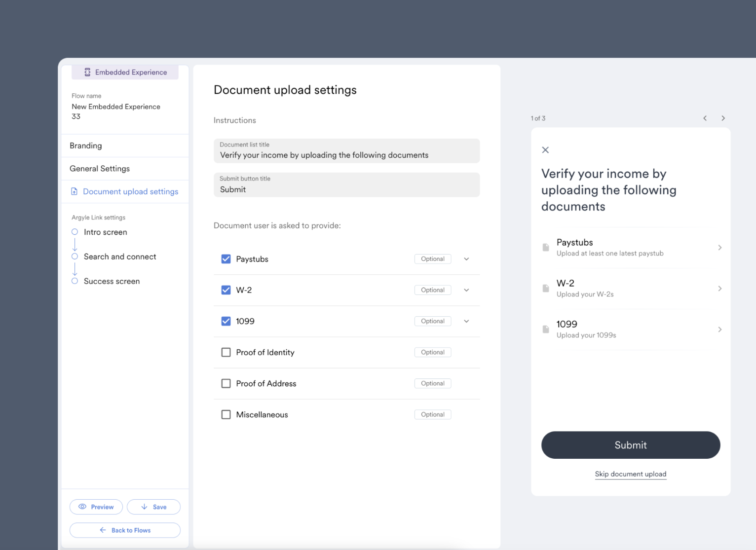Image resolution: width=756 pixels, height=550 pixels.
Task: Click the document icon beside Paystubs in preview
Action: pos(545,247)
